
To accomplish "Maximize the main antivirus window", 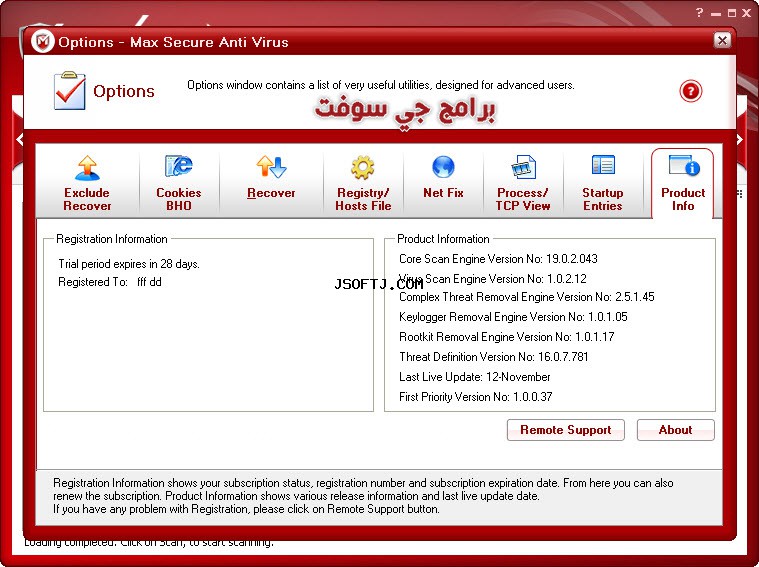I will click(732, 13).
